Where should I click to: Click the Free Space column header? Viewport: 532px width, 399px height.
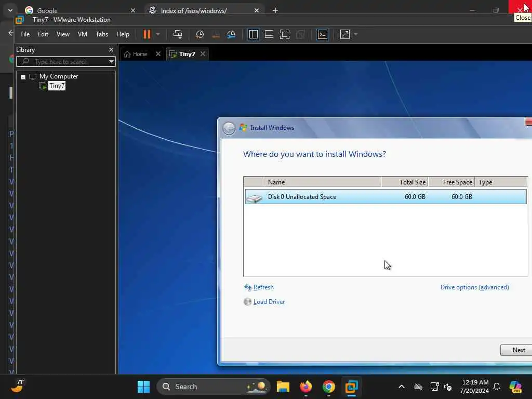pyautogui.click(x=451, y=182)
